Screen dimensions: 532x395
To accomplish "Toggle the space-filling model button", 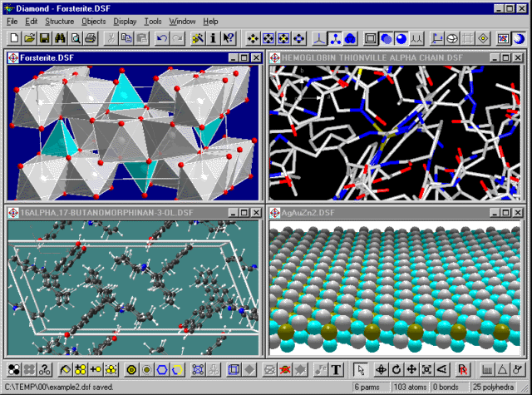I will [x=350, y=38].
